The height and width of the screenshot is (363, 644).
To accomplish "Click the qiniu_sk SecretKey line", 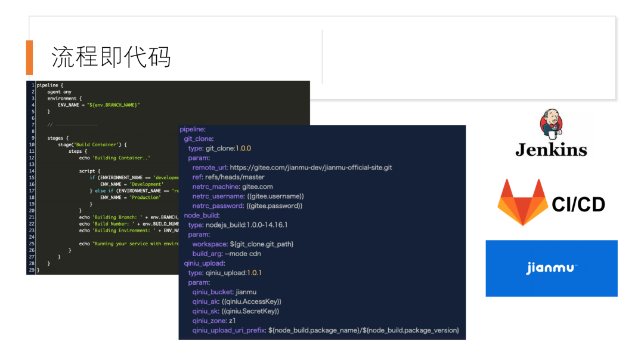I will click(236, 311).
